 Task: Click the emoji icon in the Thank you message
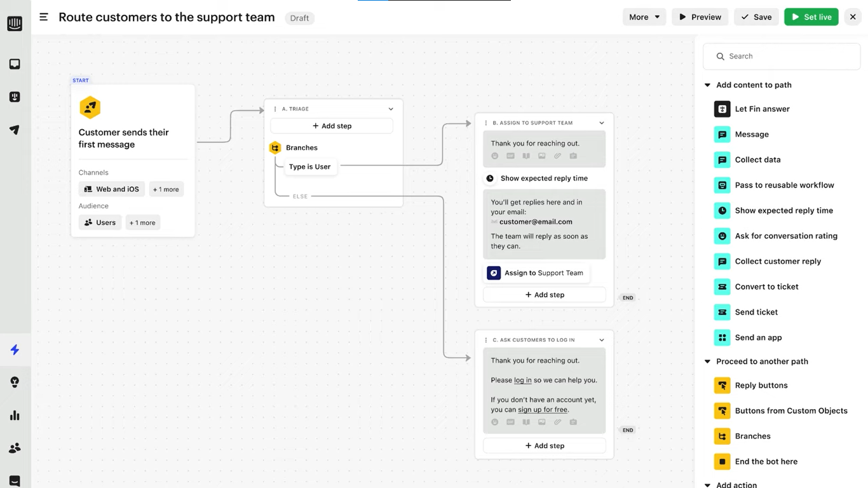pos(494,156)
